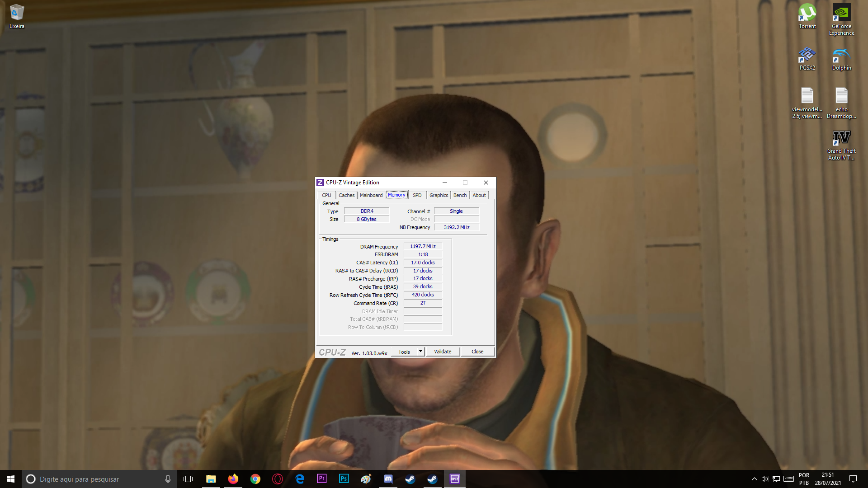
Task: Click the Tools button in CPU-Z
Action: tap(404, 352)
